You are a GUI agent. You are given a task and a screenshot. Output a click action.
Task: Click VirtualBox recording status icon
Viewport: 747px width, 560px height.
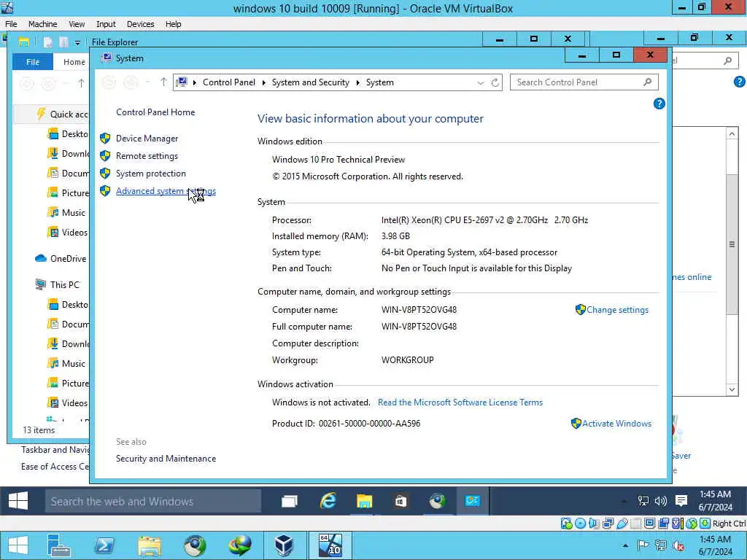[663, 524]
